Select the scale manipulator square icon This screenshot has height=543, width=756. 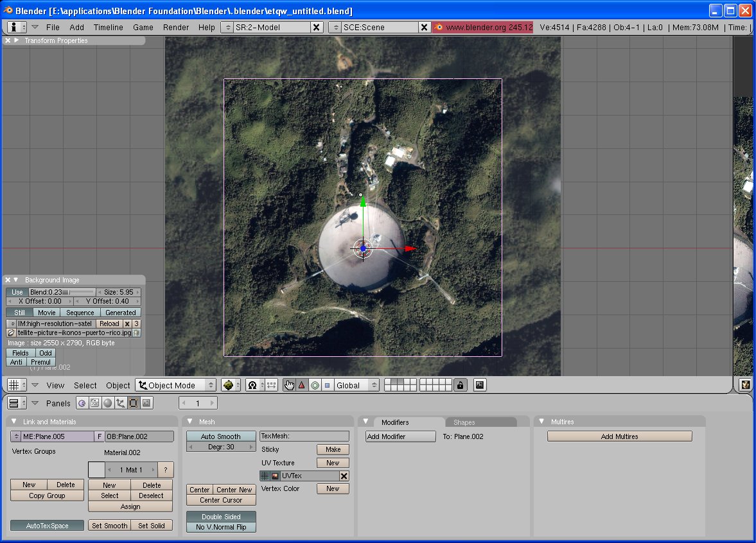coord(327,385)
